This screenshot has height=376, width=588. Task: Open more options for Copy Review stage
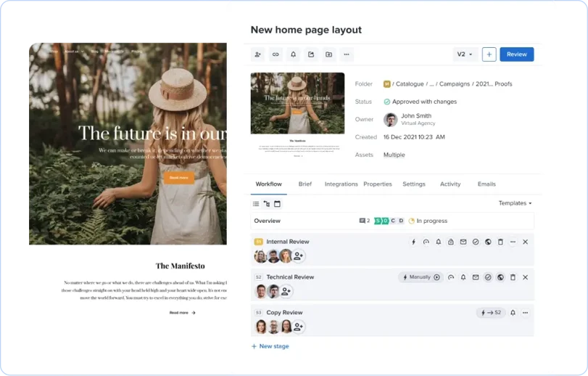[525, 313]
